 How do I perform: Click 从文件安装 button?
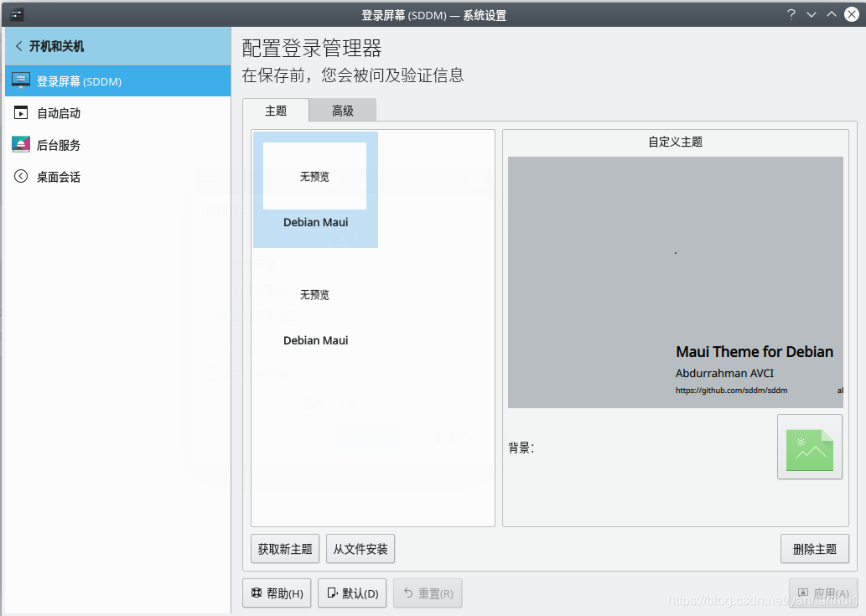[x=360, y=549]
